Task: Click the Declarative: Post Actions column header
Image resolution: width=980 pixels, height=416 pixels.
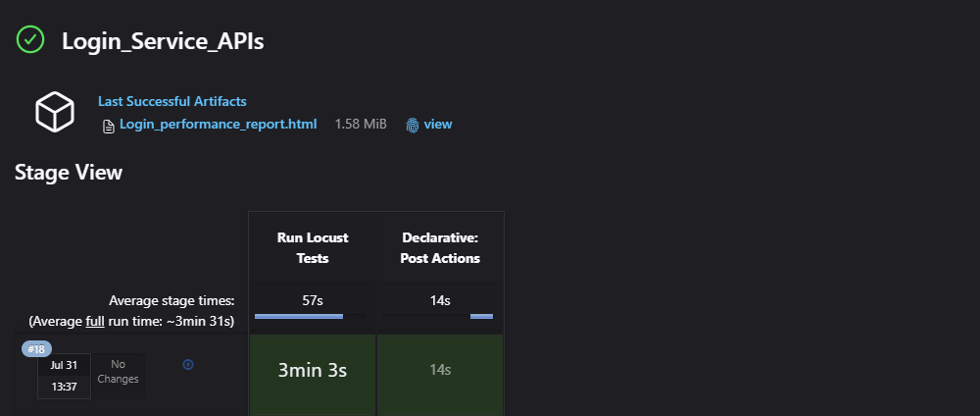Action: point(440,248)
